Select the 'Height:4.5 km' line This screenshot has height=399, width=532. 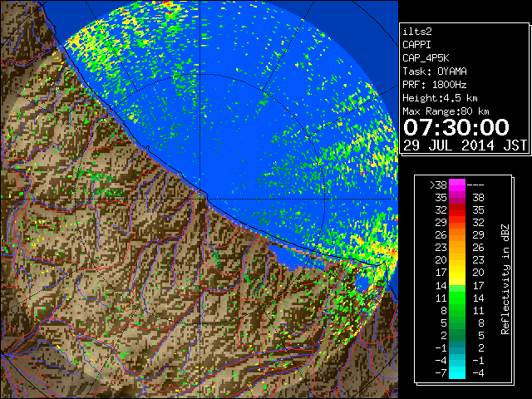[440, 98]
